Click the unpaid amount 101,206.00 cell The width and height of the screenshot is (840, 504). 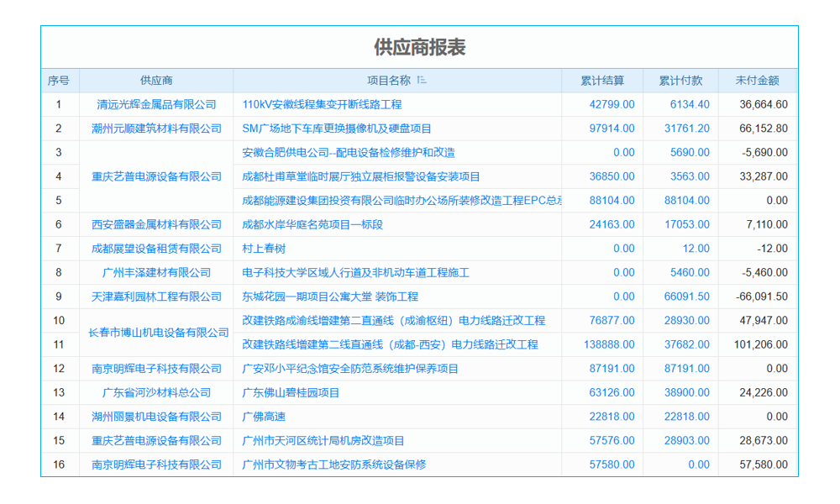pos(763,344)
